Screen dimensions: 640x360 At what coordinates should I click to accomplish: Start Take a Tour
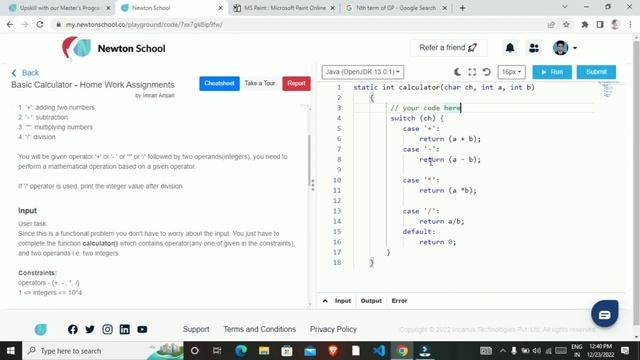(260, 83)
